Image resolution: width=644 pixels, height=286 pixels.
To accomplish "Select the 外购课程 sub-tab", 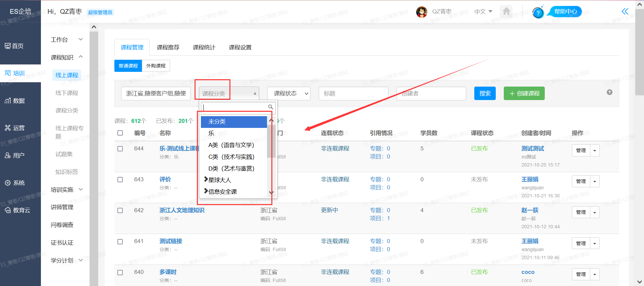I will 156,66.
